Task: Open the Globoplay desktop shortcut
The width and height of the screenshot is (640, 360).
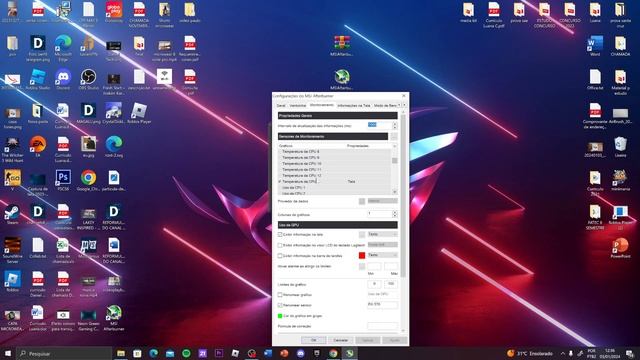Action: 113,12
